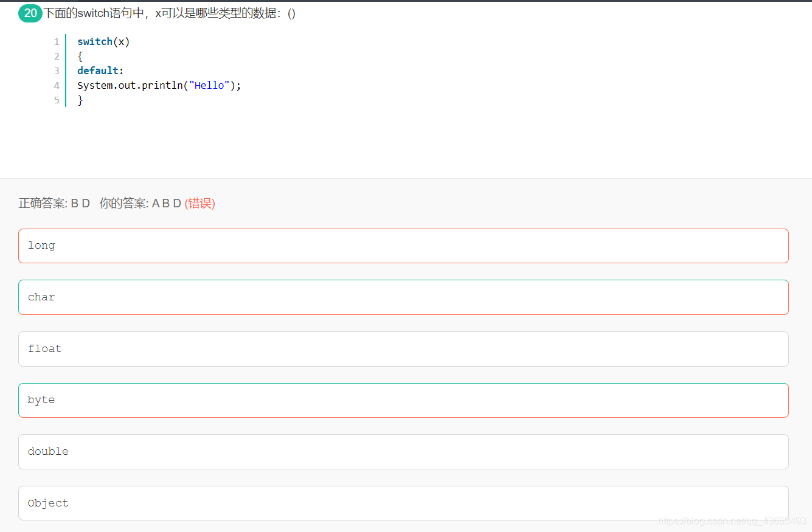Select the double answer option
Image resolution: width=812 pixels, height=532 pixels.
point(403,452)
